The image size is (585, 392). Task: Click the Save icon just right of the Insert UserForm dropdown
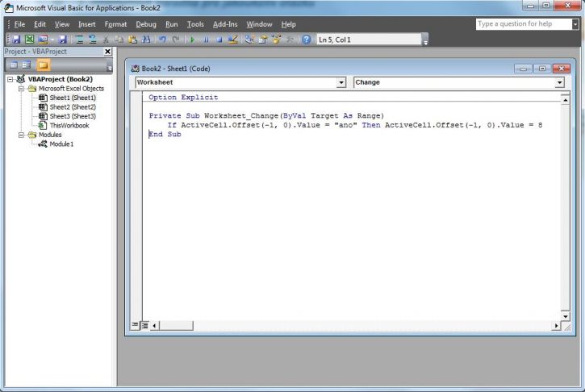point(63,40)
